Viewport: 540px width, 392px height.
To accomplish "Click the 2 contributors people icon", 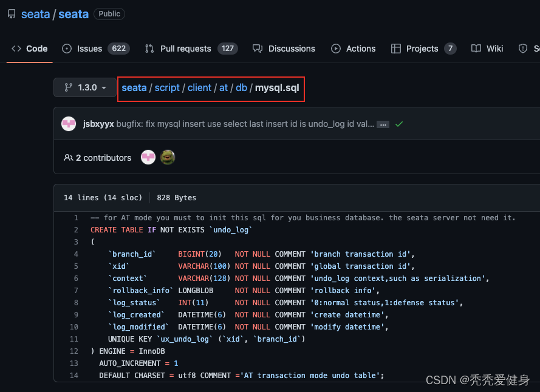I will [69, 158].
